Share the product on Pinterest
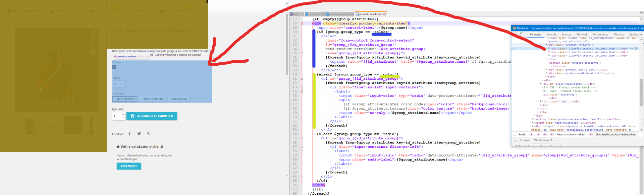This screenshot has height=195, width=644. (149, 134)
